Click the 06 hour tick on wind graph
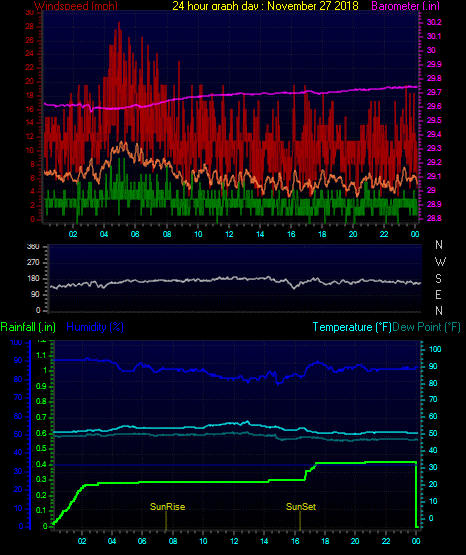The width and height of the screenshot is (466, 555). 135,234
